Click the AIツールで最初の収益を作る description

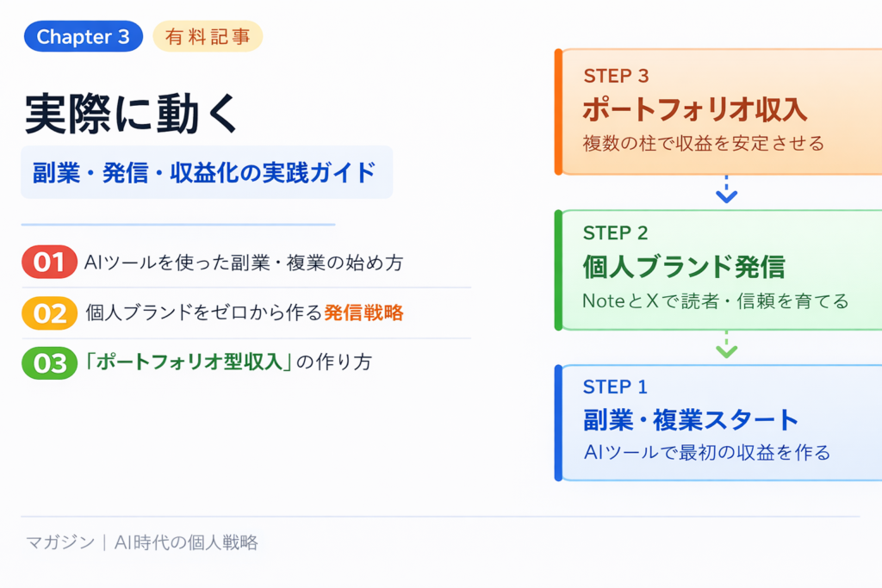point(706,452)
